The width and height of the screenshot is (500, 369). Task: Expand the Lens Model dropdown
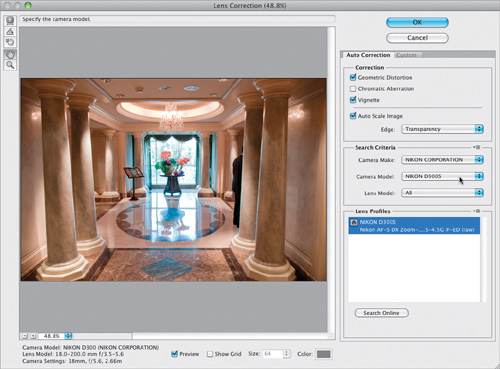tap(442, 193)
